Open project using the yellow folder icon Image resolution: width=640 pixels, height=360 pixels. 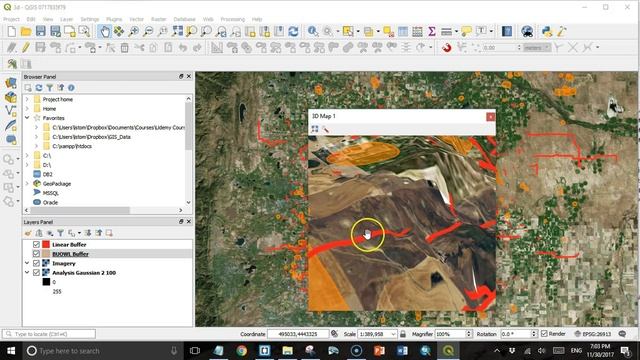(26, 31)
